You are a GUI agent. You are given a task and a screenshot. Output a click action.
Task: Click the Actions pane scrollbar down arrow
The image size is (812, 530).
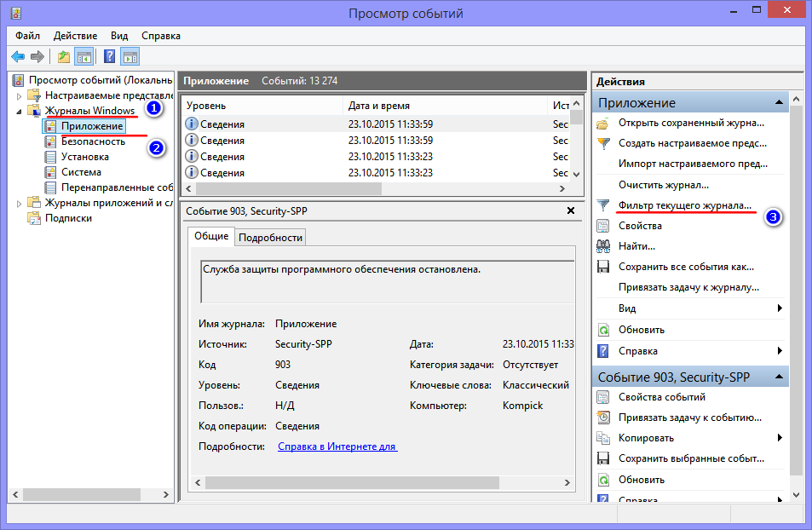(796, 495)
